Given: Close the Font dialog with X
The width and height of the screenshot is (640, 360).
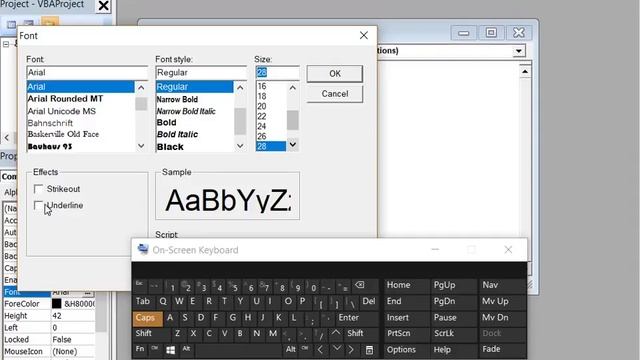Looking at the screenshot, I should click(364, 36).
